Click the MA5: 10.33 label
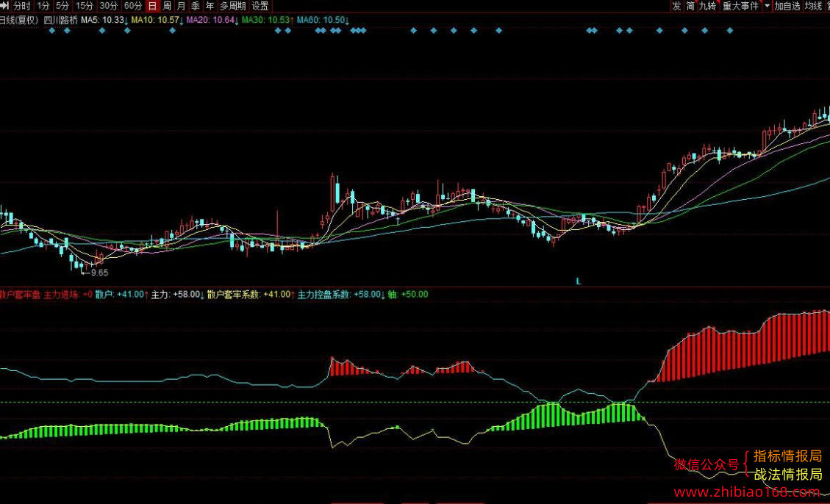Viewport: 830px width, 504px height. pos(105,20)
